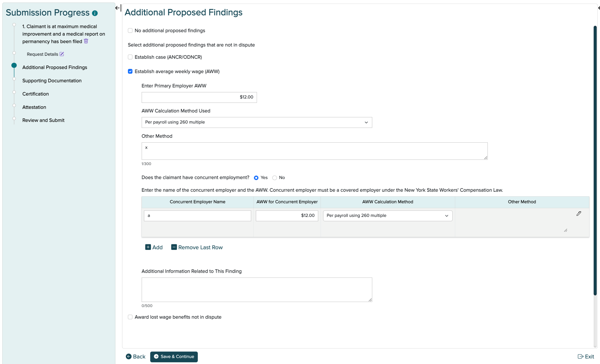This screenshot has width=600, height=364.
Task: Collapse the sidebar with the arrow icon
Action: (118, 8)
